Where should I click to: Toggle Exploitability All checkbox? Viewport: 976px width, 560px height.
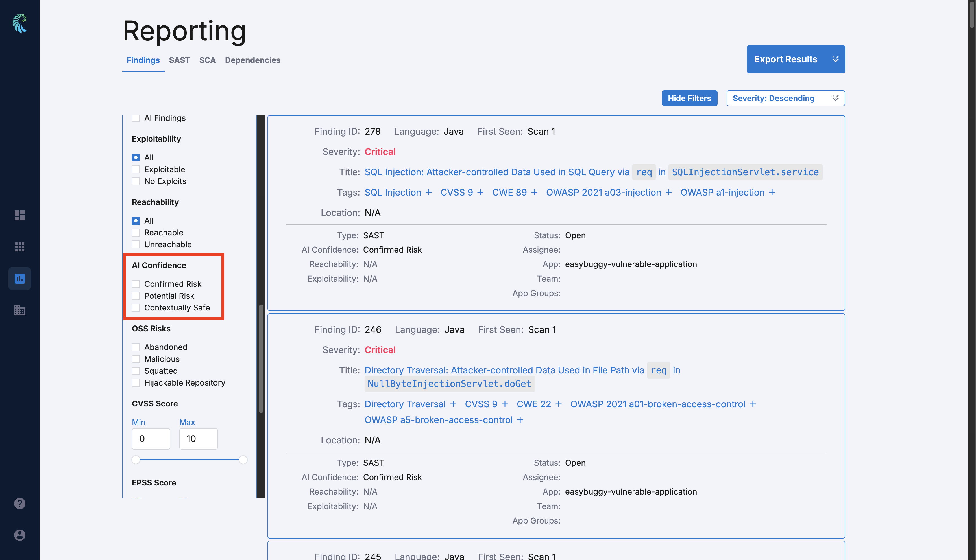click(x=136, y=158)
